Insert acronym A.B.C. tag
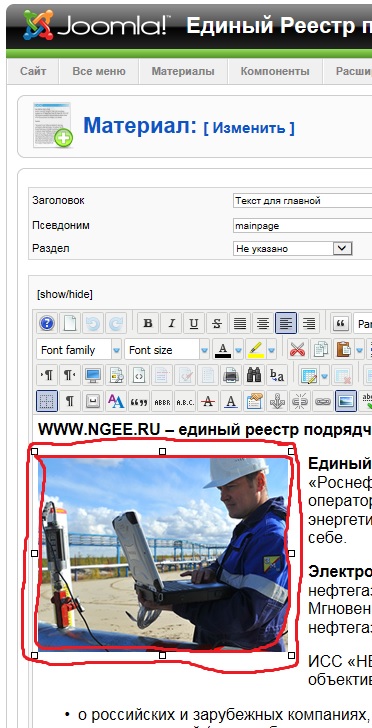 [185, 401]
